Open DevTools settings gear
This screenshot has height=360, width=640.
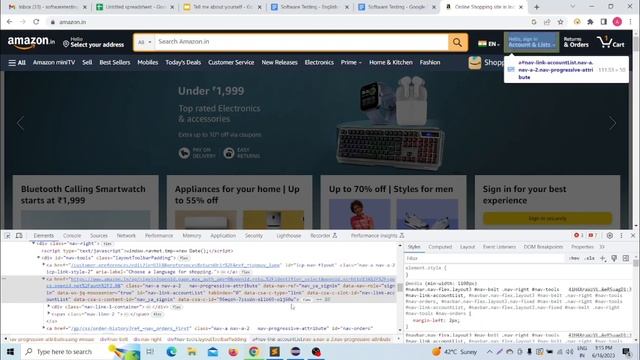[x=609, y=236]
